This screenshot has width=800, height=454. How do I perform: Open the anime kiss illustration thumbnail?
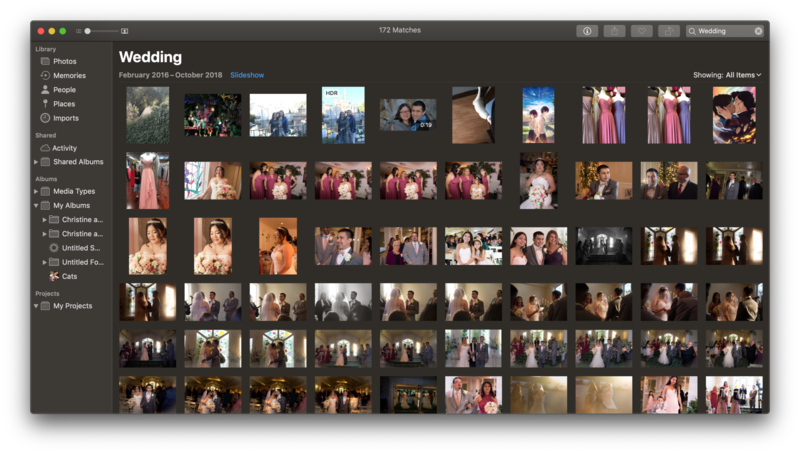(734, 115)
